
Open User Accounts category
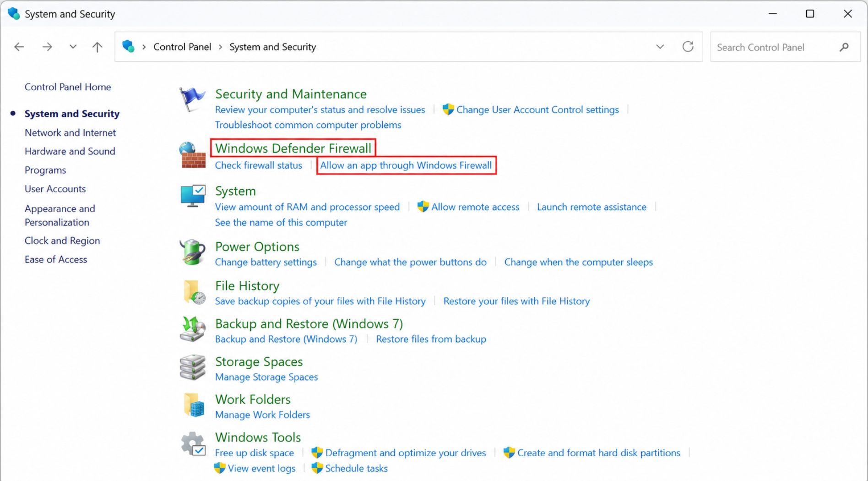[x=55, y=189]
